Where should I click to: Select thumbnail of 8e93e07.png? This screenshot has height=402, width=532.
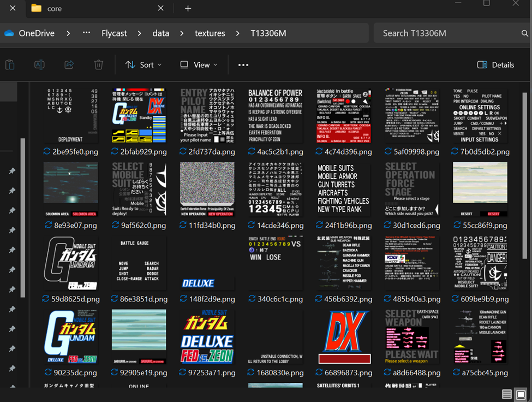(x=70, y=189)
